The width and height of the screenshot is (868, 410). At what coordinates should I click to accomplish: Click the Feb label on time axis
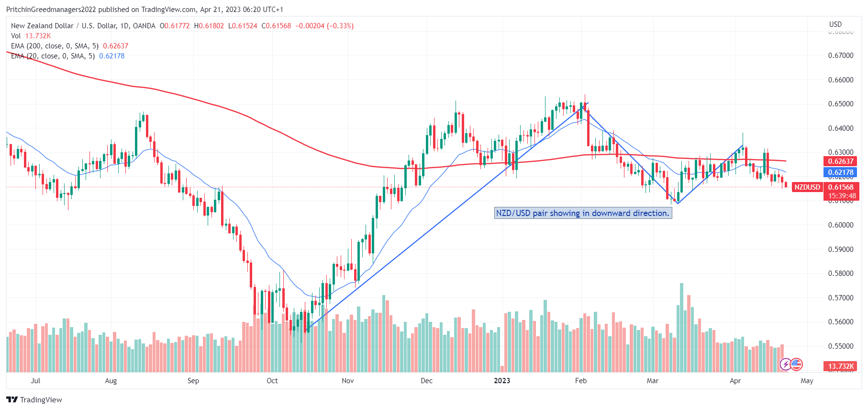580,381
